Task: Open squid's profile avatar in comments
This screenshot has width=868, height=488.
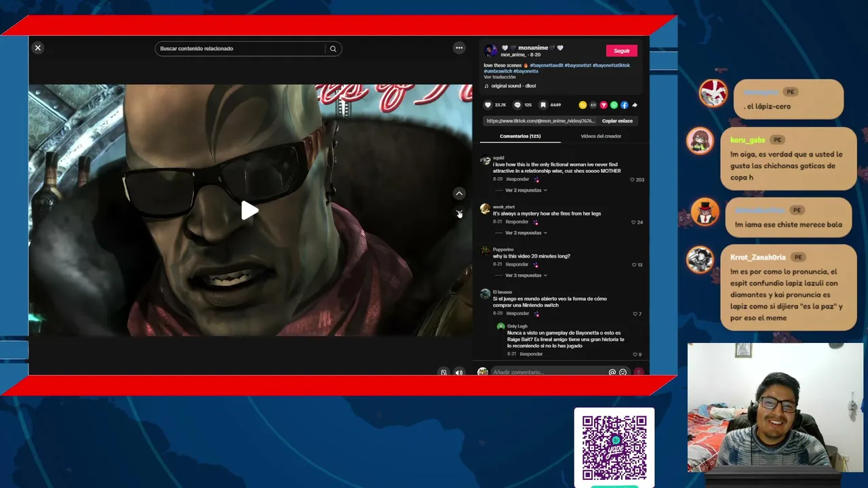Action: pos(485,161)
